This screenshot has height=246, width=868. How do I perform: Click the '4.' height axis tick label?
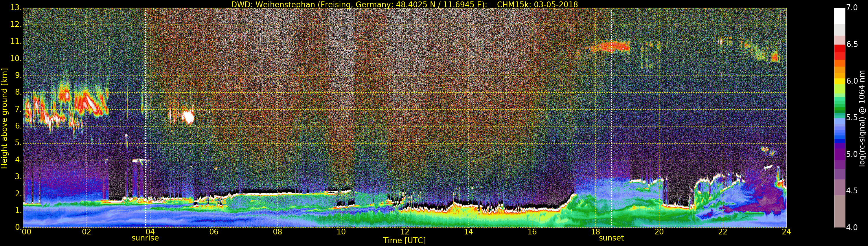tap(18, 160)
